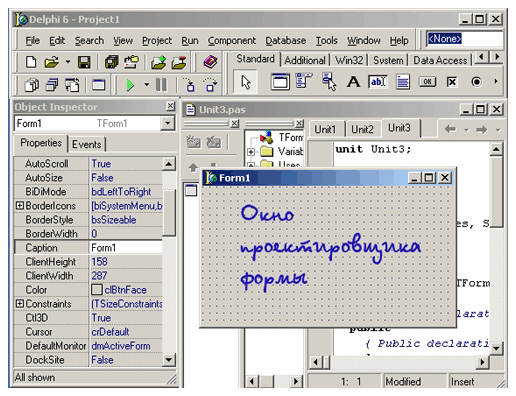Image resolution: width=516 pixels, height=396 pixels.
Task: Select the arrow pointer in component palette
Action: [x=246, y=82]
